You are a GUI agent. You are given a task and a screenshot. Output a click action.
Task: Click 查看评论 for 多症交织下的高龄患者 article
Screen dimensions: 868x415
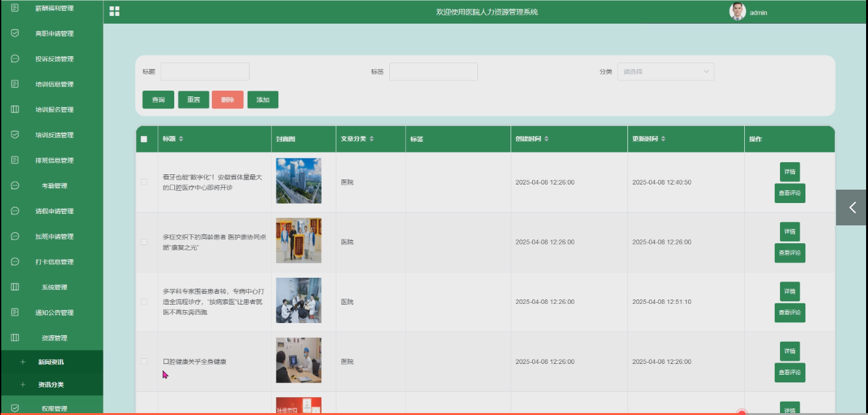pos(789,253)
